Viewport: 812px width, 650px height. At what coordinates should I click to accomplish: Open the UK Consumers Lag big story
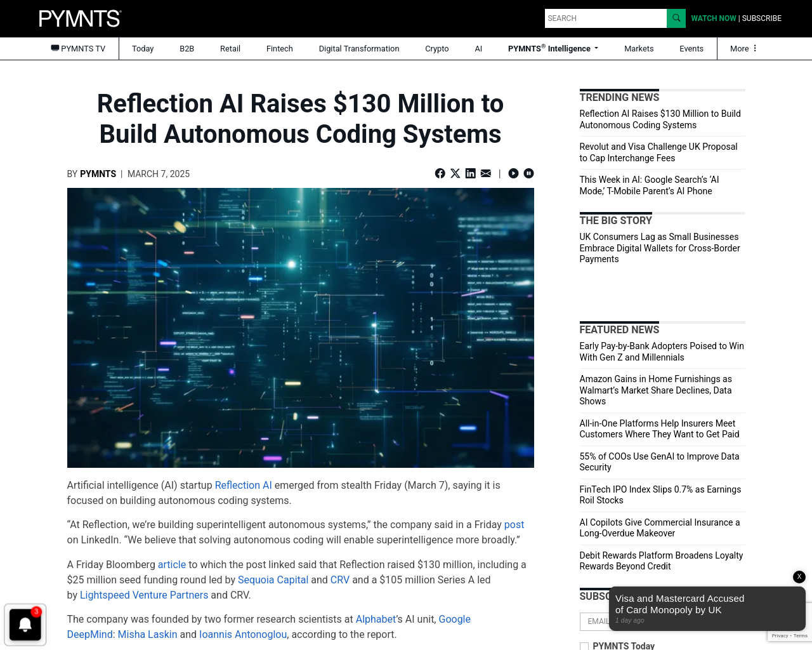(x=660, y=248)
